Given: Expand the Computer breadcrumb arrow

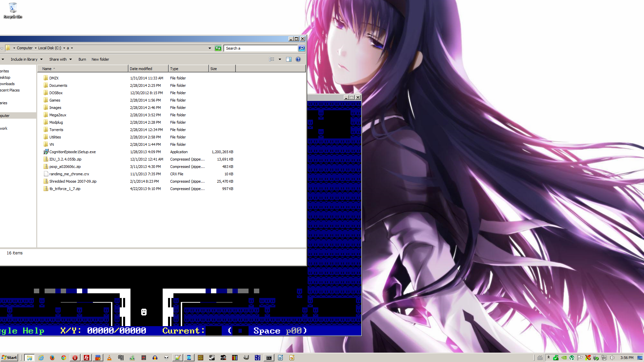Looking at the screenshot, I should [36, 48].
